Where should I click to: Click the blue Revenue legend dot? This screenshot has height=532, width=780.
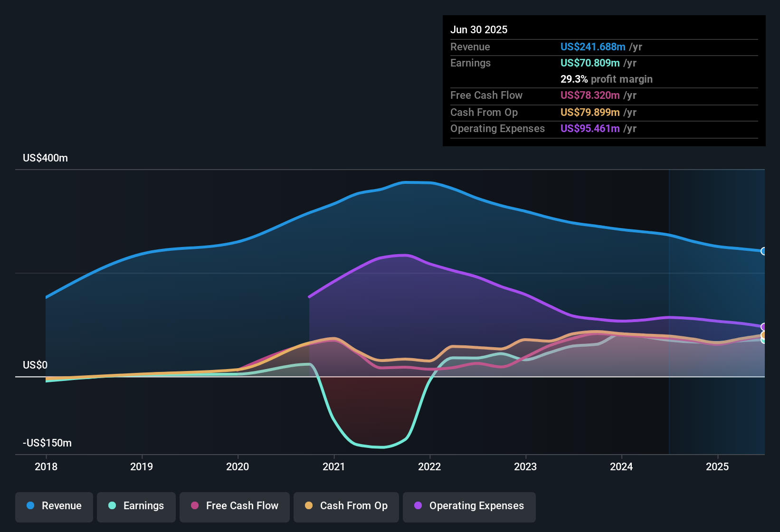coord(30,506)
